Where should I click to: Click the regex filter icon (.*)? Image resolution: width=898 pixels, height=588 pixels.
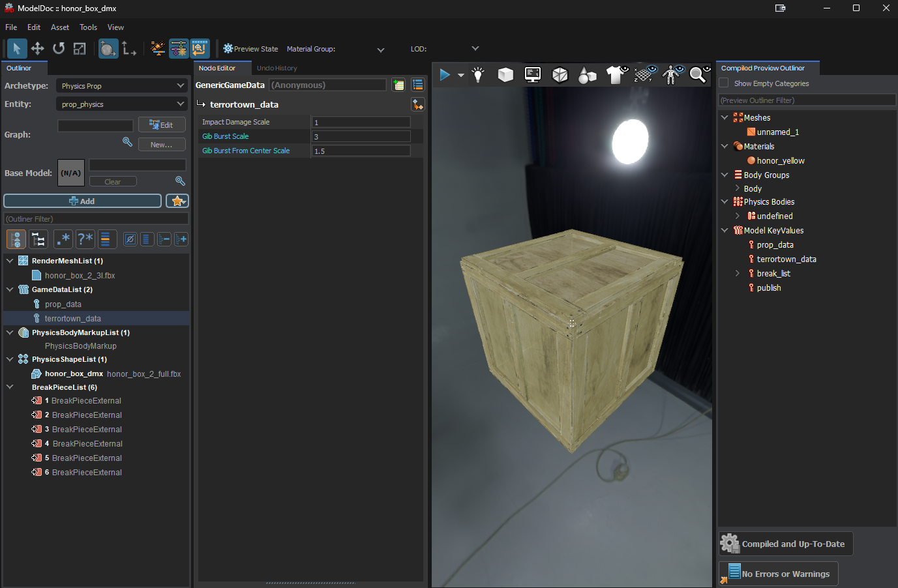[63, 240]
